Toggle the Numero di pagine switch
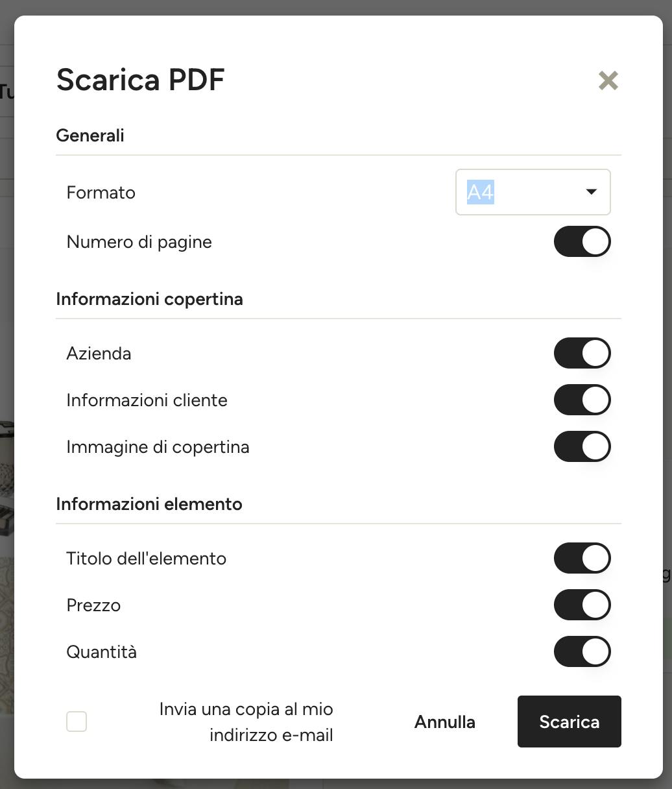672x789 pixels. coord(582,241)
